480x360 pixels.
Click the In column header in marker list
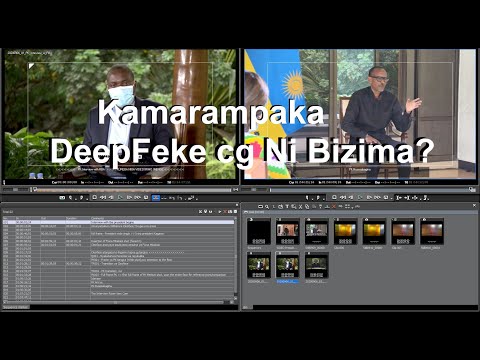coord(28,218)
